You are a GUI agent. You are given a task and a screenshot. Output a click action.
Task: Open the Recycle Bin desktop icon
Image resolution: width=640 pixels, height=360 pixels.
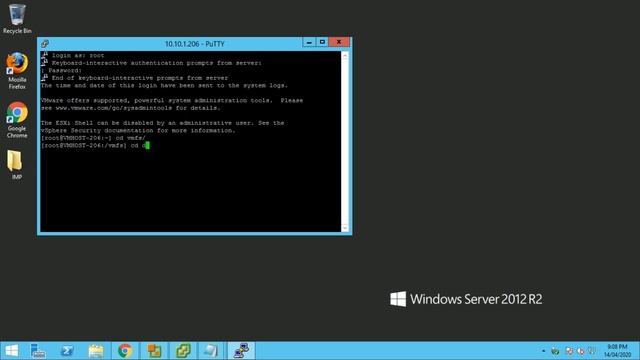[x=17, y=18]
